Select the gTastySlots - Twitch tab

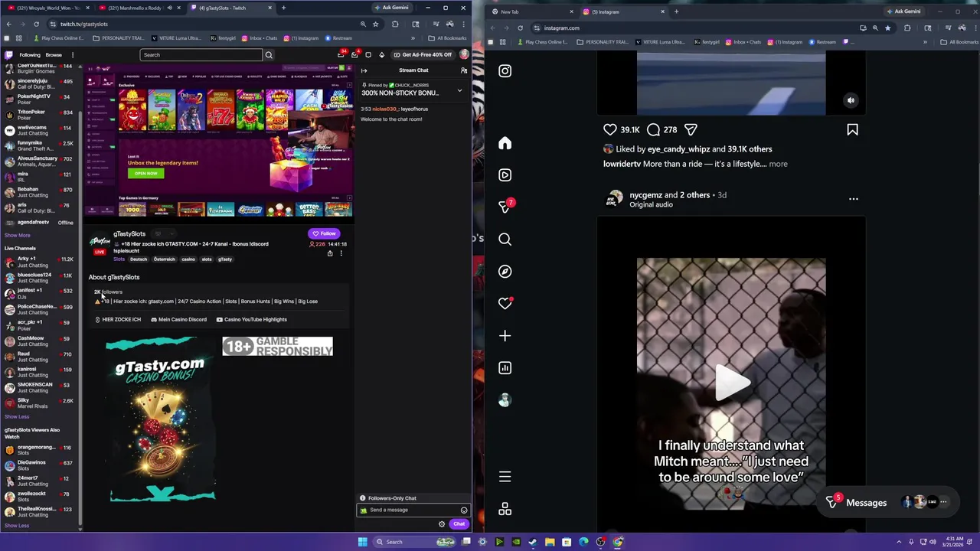coord(230,8)
